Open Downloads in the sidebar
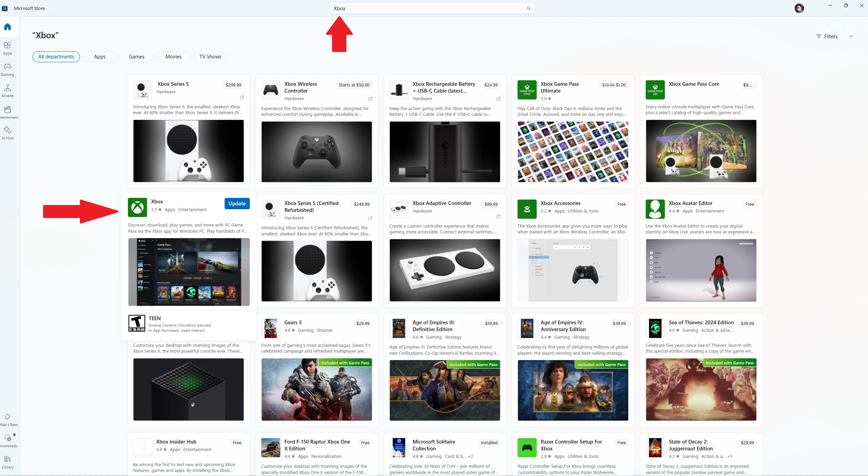 coord(8,441)
